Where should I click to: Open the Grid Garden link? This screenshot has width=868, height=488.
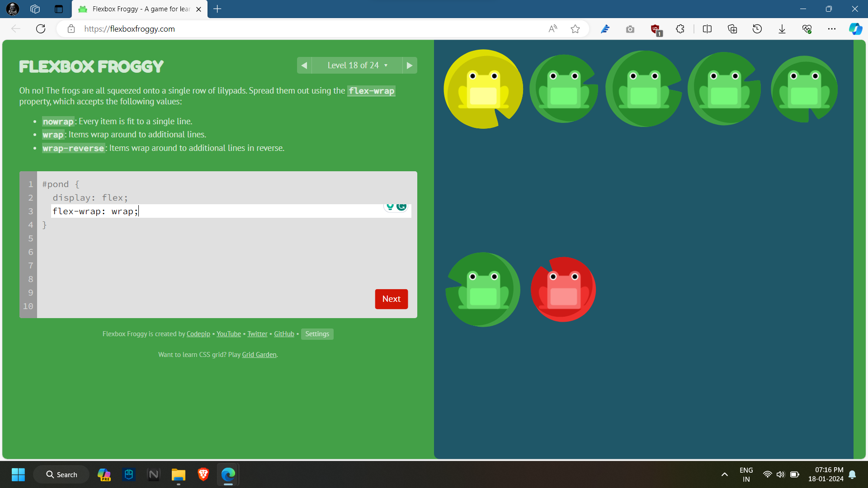[259, 355]
